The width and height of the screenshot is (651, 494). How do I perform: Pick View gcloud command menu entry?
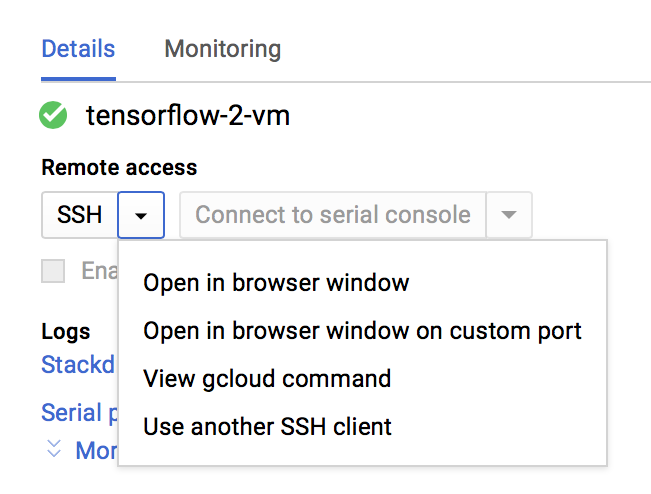point(267,379)
